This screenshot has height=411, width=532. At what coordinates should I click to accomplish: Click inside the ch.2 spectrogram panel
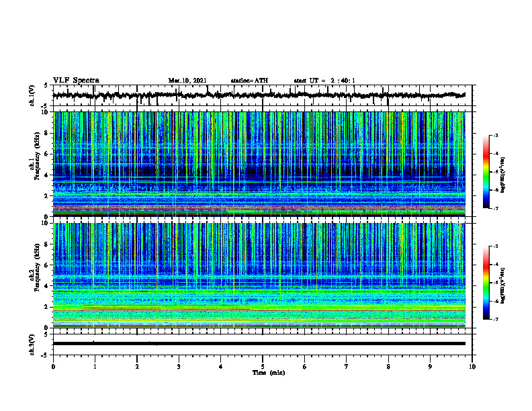point(259,275)
